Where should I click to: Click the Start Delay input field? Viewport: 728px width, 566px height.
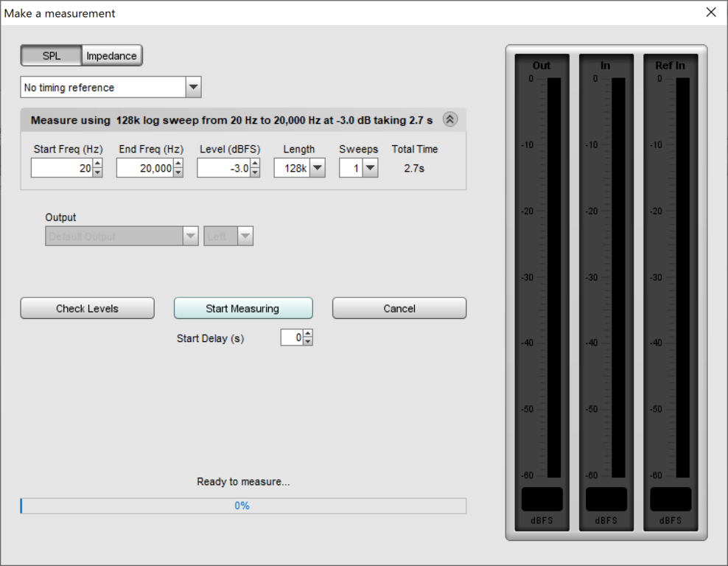tap(292, 338)
